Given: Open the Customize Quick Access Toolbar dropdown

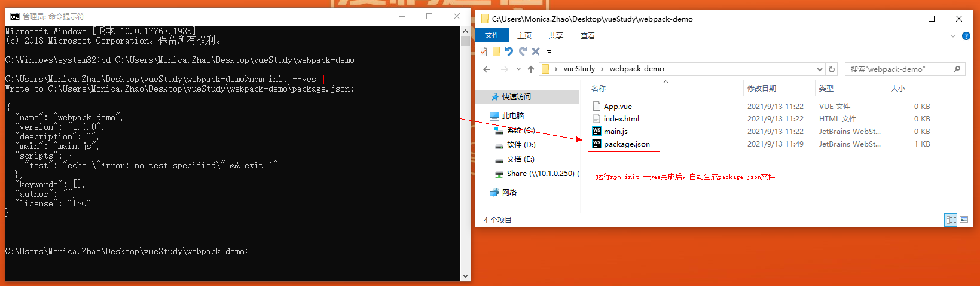Looking at the screenshot, I should [x=549, y=52].
